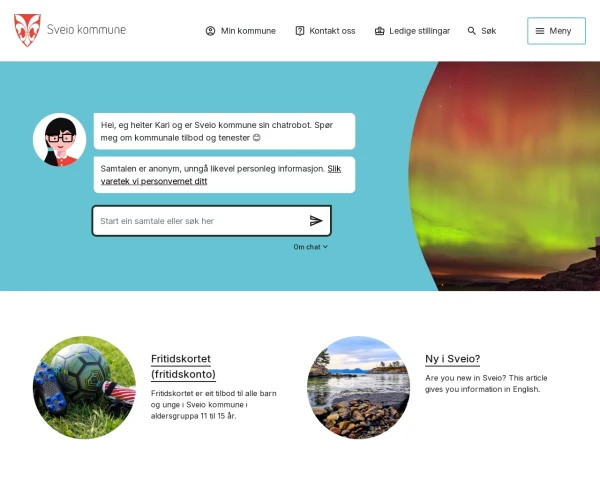Open the Fritidskortet (fritidskonto) article link
The height and width of the screenshot is (480, 600).
click(x=183, y=366)
